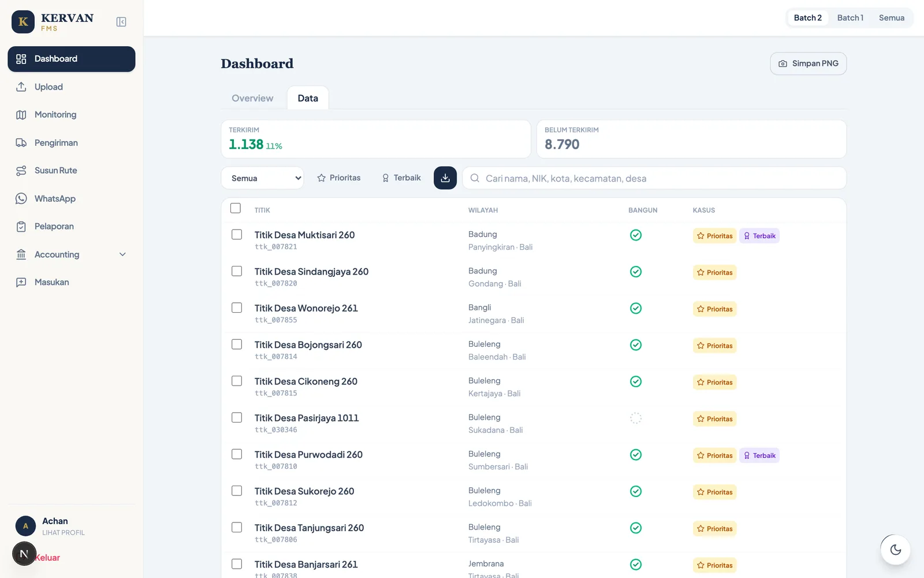The width and height of the screenshot is (924, 578).
Task: Open the Semua status dropdown
Action: pos(262,178)
